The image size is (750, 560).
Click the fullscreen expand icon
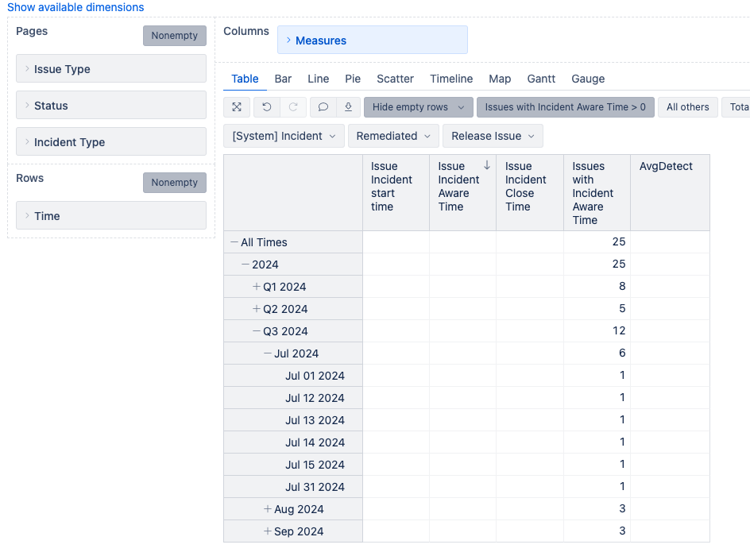point(237,107)
